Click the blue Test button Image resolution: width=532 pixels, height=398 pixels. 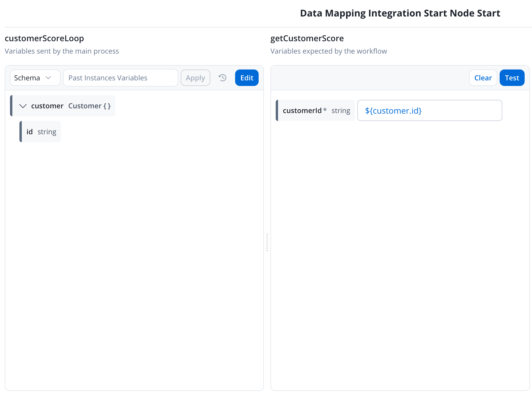(512, 78)
